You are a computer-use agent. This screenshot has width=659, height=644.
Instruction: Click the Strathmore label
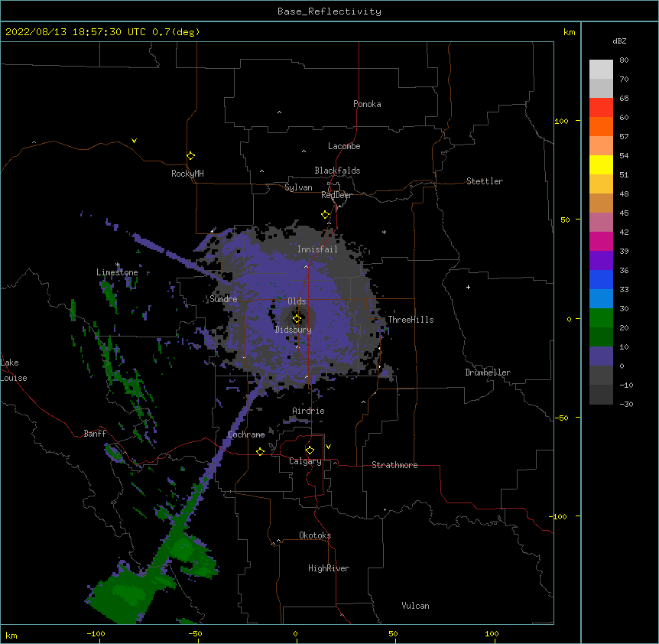pyautogui.click(x=394, y=465)
